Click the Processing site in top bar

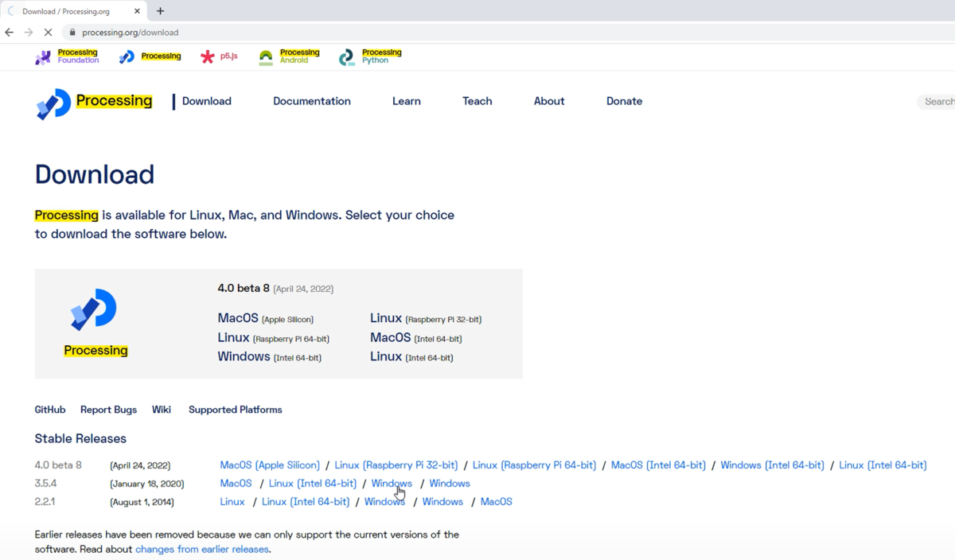[150, 56]
